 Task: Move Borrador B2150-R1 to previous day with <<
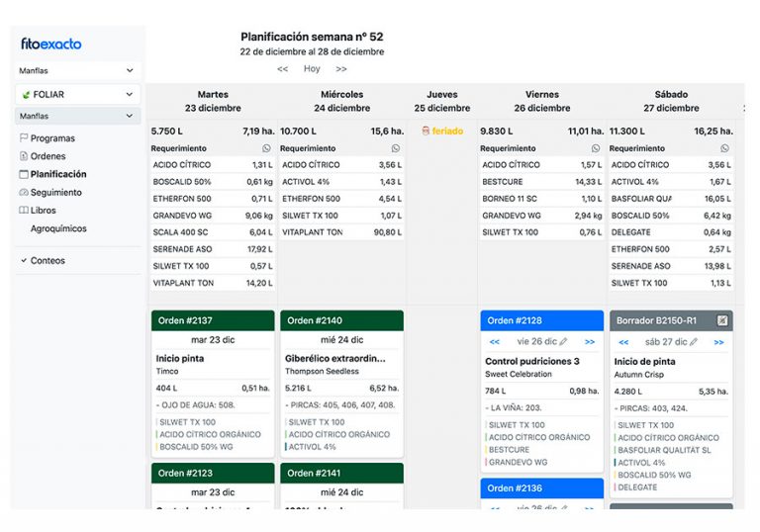tap(623, 342)
